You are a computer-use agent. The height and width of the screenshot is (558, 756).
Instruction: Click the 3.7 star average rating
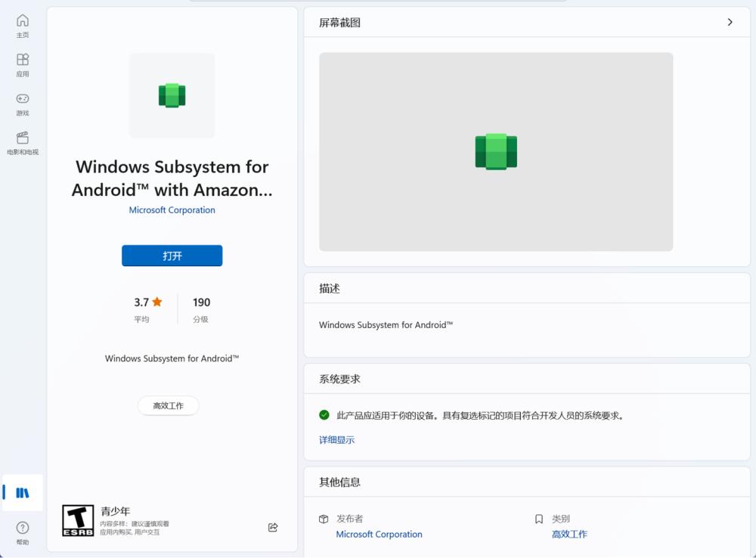tap(148, 302)
